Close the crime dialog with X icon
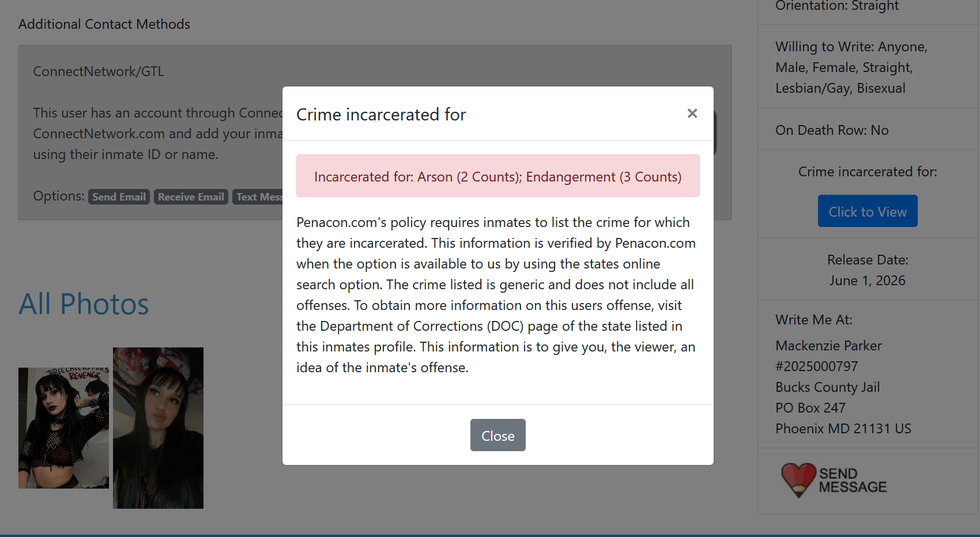 692,114
